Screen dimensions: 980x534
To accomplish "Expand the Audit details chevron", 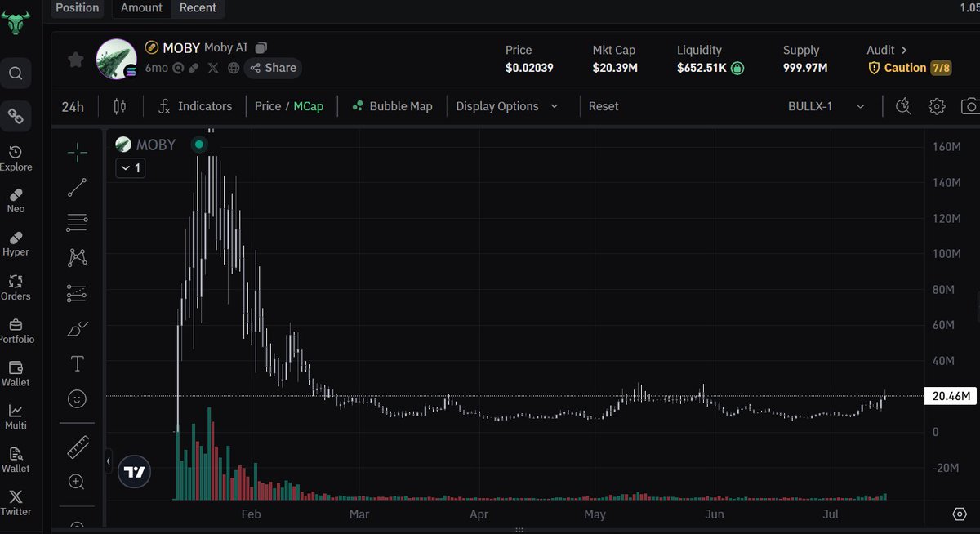I will 904,50.
